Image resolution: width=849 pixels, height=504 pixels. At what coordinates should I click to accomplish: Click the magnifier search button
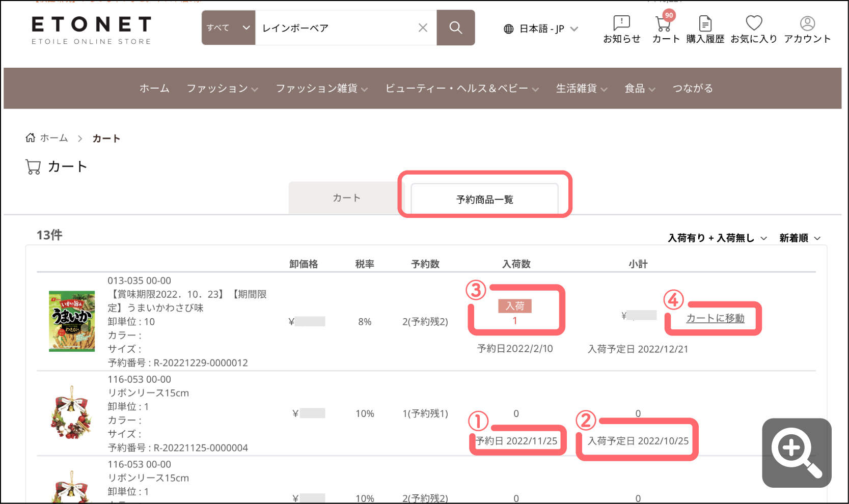click(x=456, y=27)
